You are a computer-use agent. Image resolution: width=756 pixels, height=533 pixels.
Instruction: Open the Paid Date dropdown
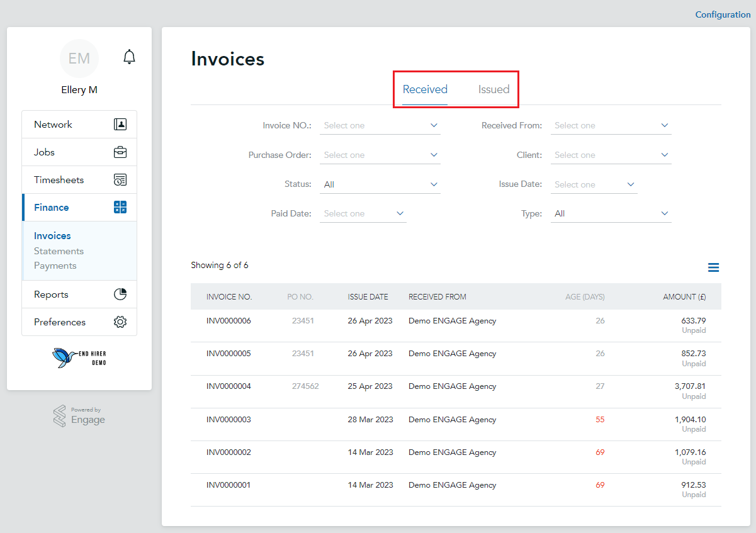[363, 214]
